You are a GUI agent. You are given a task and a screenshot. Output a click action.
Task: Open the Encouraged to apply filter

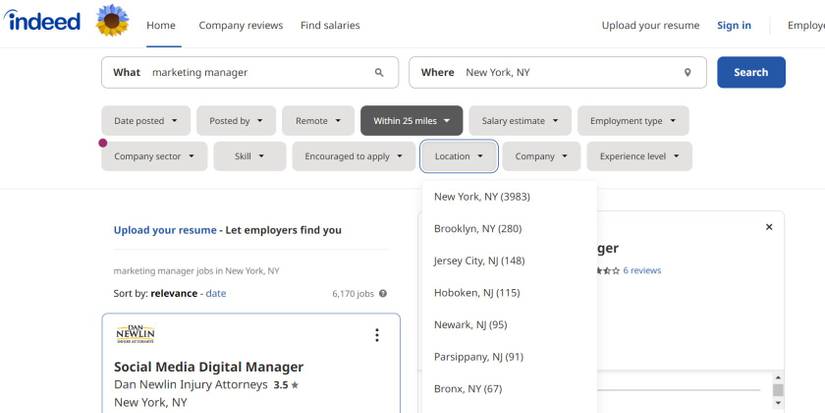click(354, 156)
